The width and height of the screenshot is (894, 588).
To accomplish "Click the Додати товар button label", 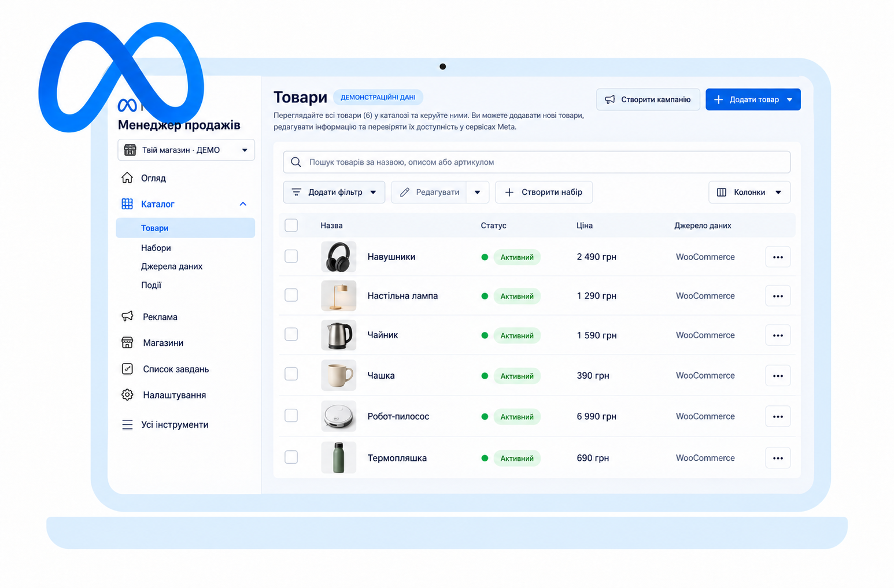I will (x=754, y=99).
